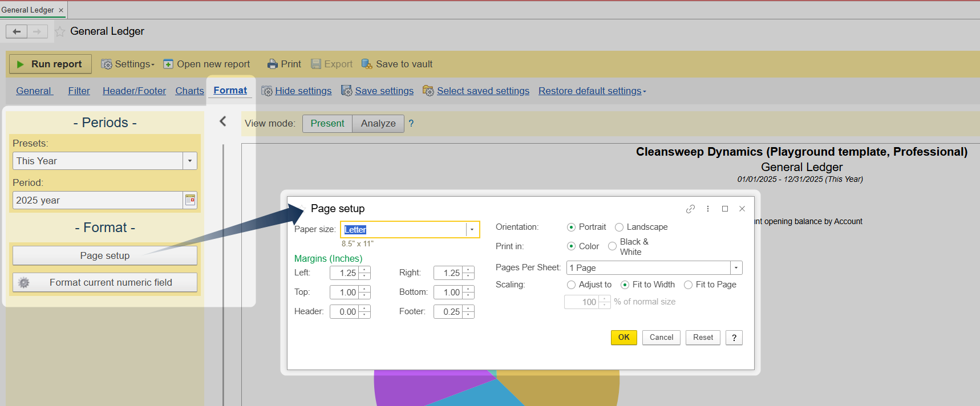Click the favorite star icon beside General Ledger
980x406 pixels.
click(x=60, y=31)
